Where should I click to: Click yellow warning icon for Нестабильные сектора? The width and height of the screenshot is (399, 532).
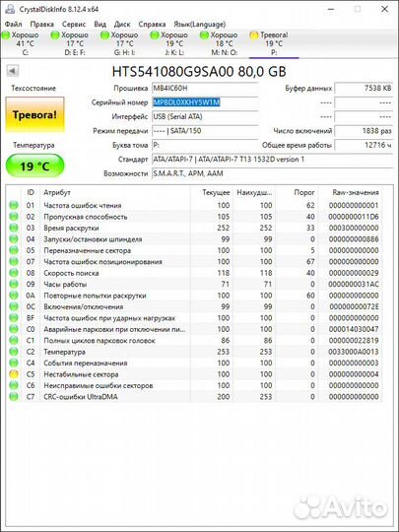coord(14,374)
